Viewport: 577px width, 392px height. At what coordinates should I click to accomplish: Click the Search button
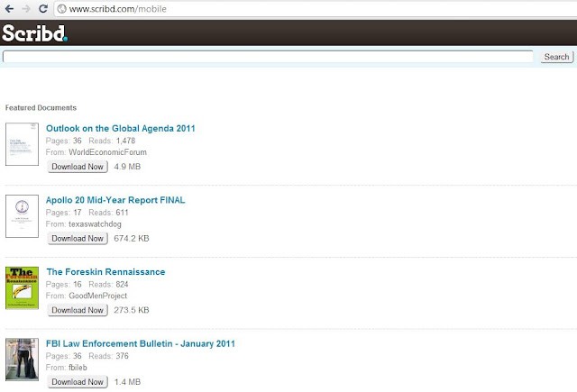click(x=557, y=57)
